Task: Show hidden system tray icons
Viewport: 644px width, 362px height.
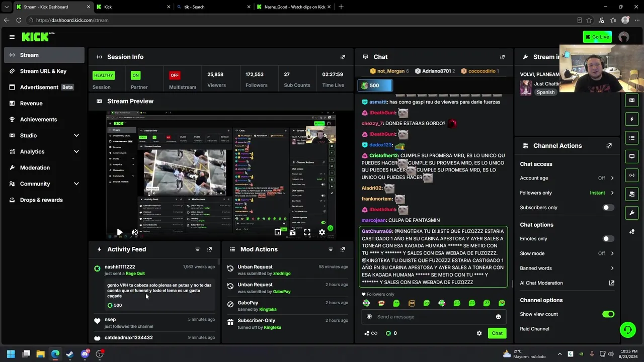Action: [559, 354]
